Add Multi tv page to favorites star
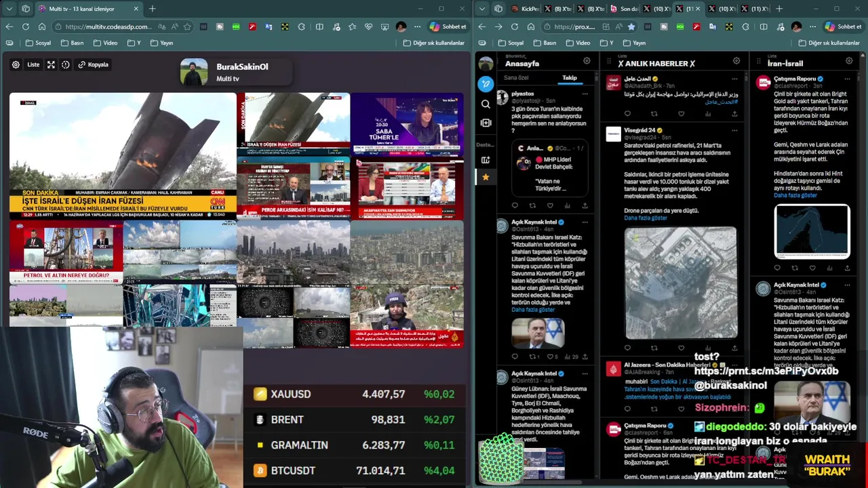Screen dimensions: 868x488 click(x=187, y=26)
